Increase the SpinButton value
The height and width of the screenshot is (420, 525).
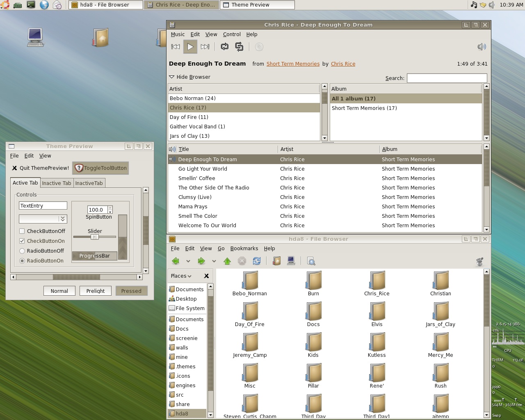click(x=110, y=208)
